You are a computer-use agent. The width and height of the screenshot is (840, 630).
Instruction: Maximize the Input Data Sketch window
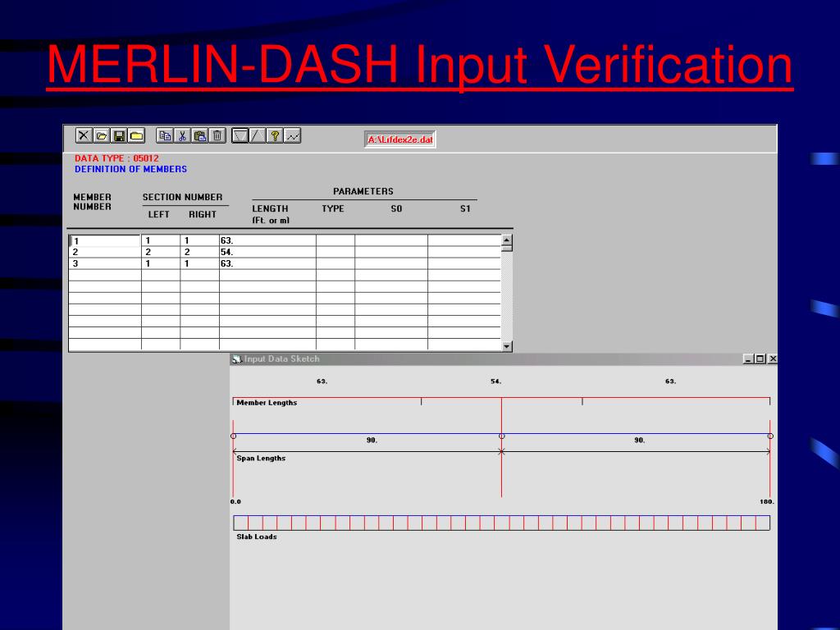[760, 359]
